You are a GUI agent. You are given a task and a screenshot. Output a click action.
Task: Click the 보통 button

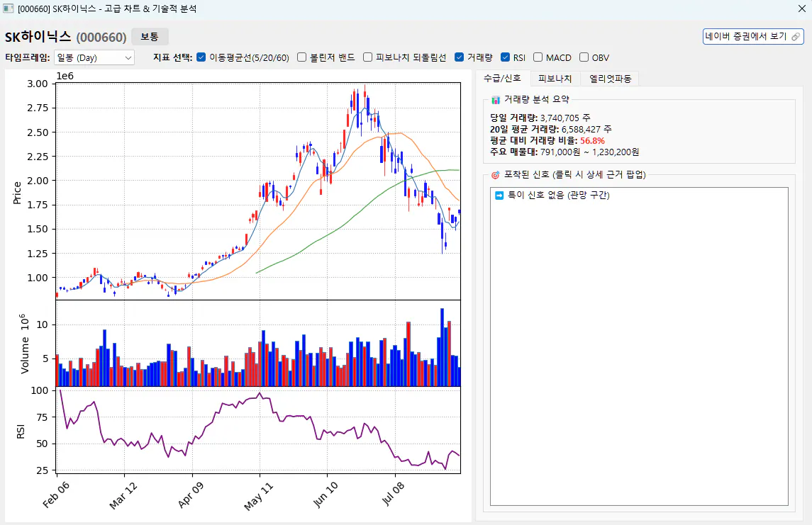(x=150, y=37)
